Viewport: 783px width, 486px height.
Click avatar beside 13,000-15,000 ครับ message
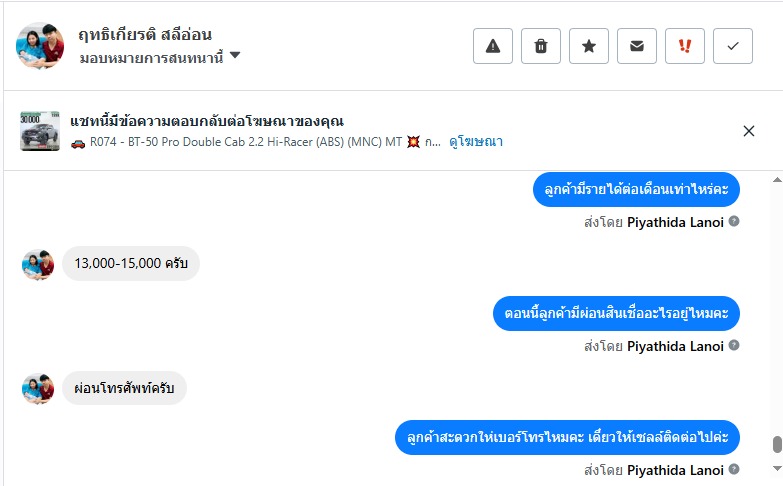tap(38, 264)
